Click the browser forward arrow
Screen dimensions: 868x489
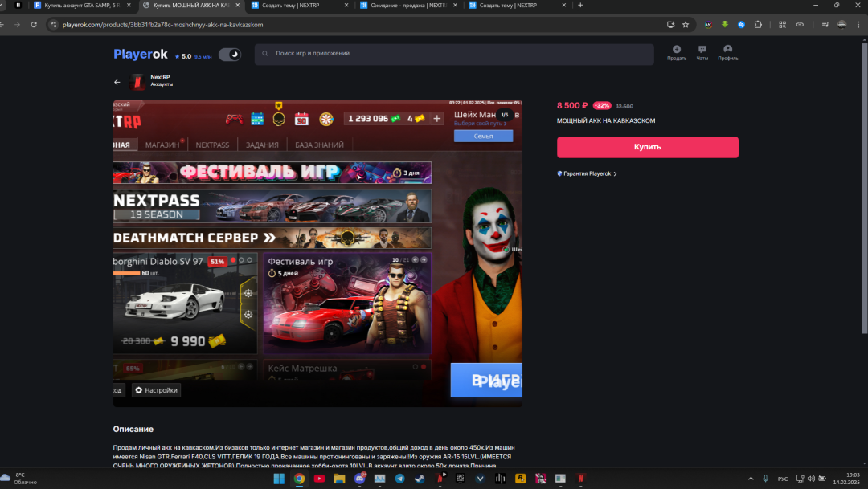[17, 25]
